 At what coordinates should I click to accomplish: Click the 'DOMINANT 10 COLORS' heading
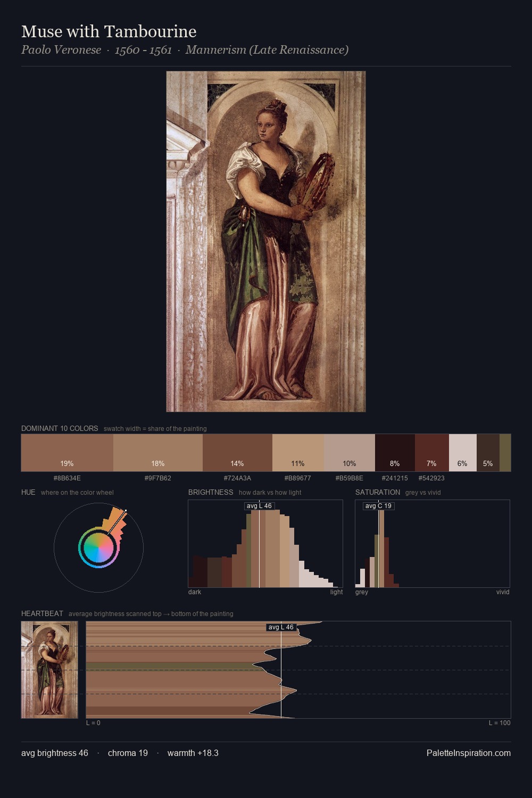pyautogui.click(x=60, y=428)
